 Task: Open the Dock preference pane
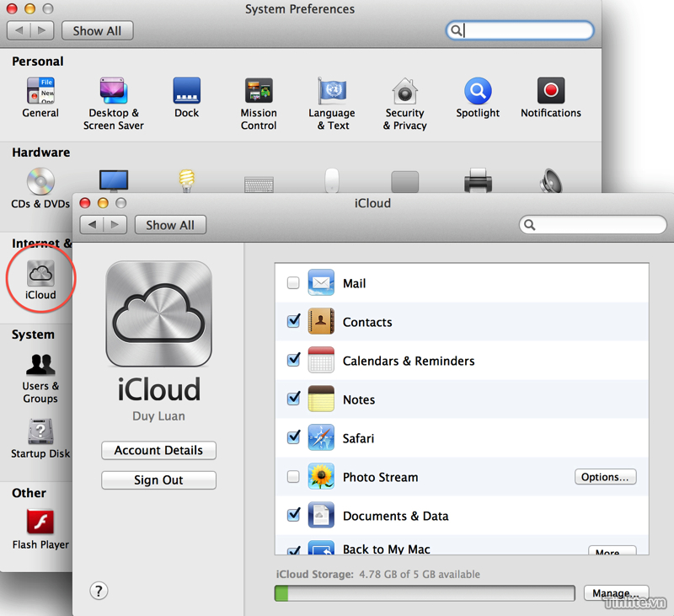[186, 98]
